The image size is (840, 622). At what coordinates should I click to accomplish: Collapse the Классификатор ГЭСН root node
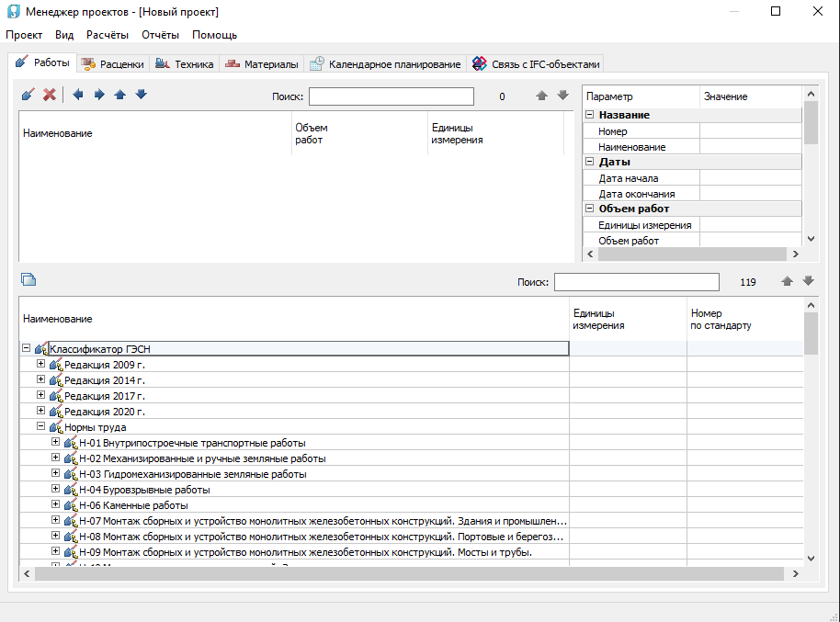(x=26, y=348)
